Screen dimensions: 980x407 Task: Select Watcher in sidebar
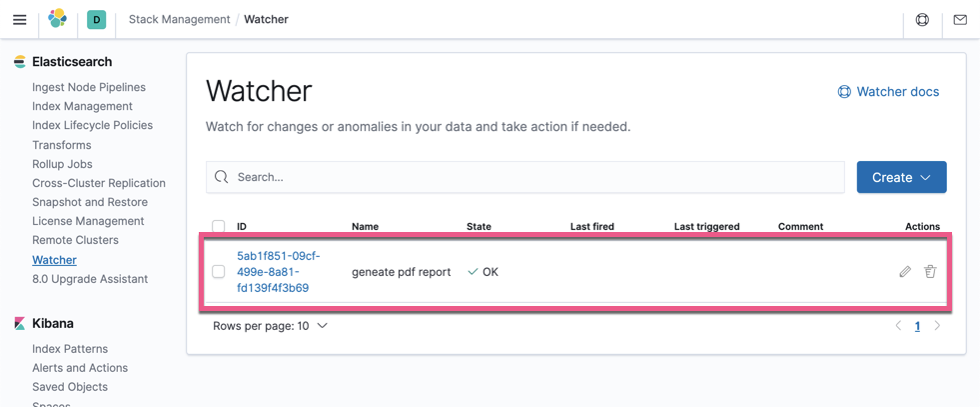(54, 259)
